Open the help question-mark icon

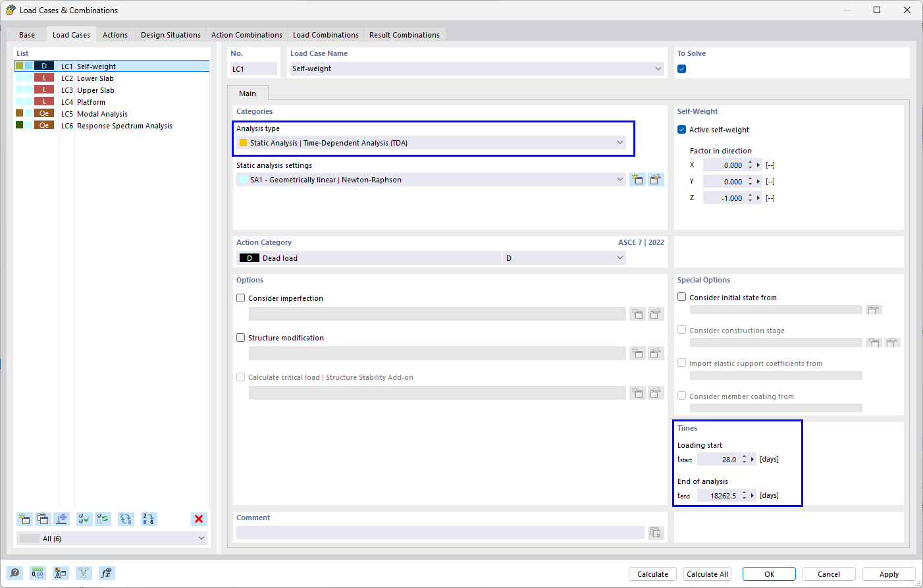(14, 573)
